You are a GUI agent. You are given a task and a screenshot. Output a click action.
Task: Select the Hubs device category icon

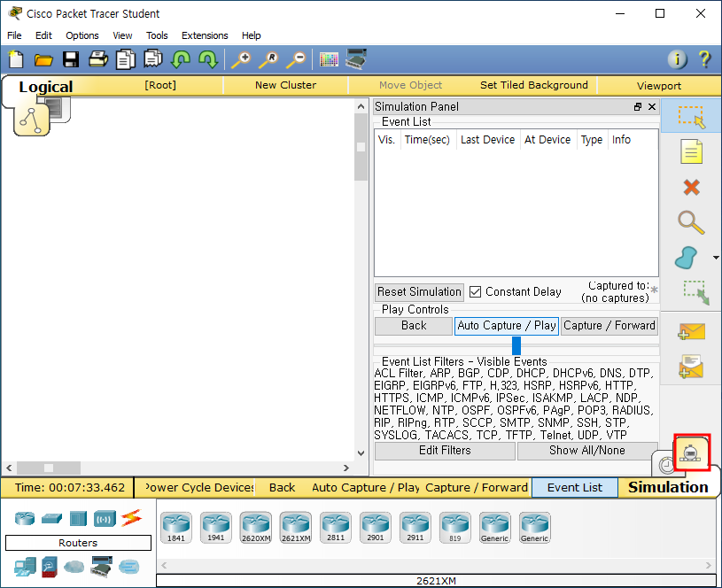tap(78, 519)
